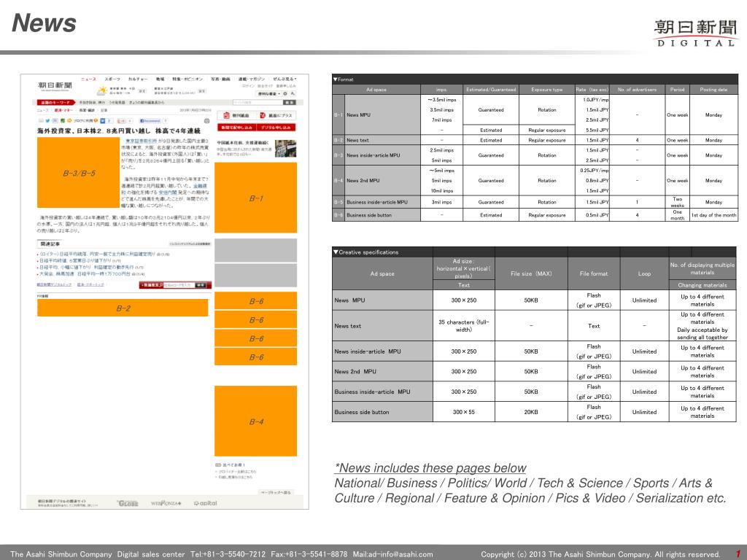Click 'Daily acceptable by sending all together' text
The width and height of the screenshot is (747, 560).
(x=703, y=333)
